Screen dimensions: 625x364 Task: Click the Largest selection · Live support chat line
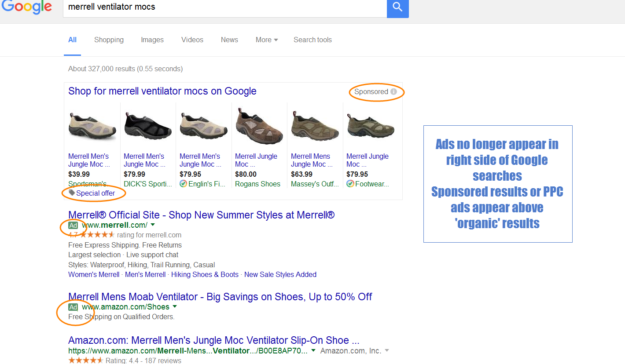pyautogui.click(x=123, y=255)
